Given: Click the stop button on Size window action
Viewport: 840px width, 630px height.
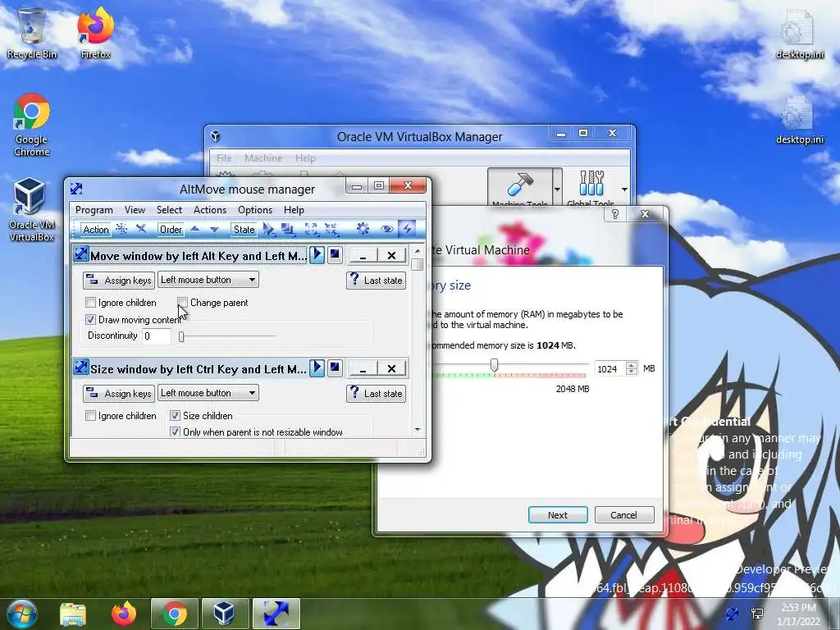Looking at the screenshot, I should coord(335,367).
